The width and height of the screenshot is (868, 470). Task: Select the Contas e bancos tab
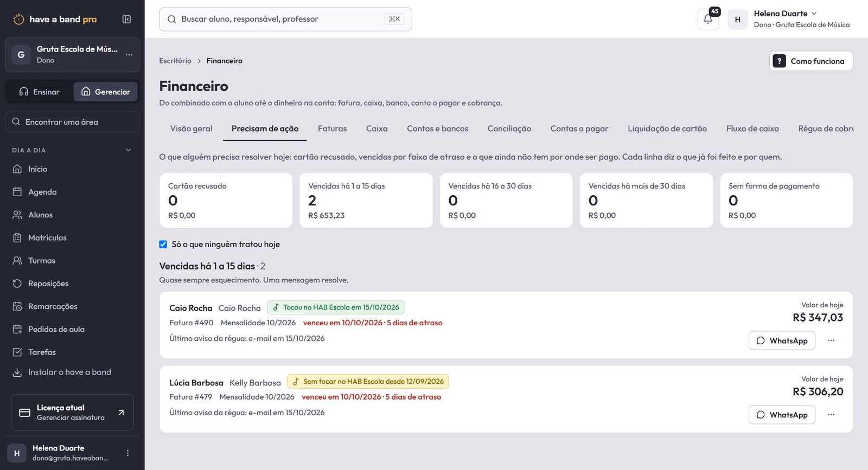coord(437,129)
